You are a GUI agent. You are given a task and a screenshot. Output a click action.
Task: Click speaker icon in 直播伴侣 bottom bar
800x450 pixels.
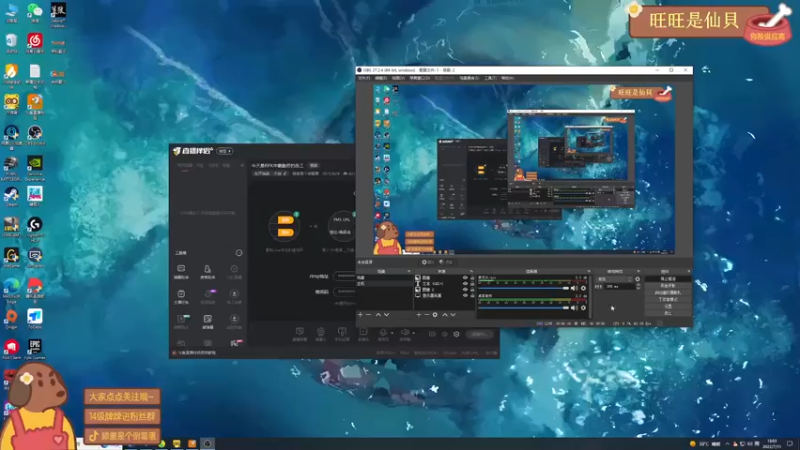click(405, 332)
